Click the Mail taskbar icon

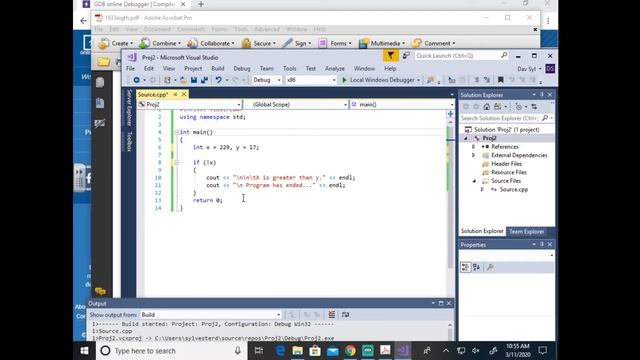click(x=333, y=351)
